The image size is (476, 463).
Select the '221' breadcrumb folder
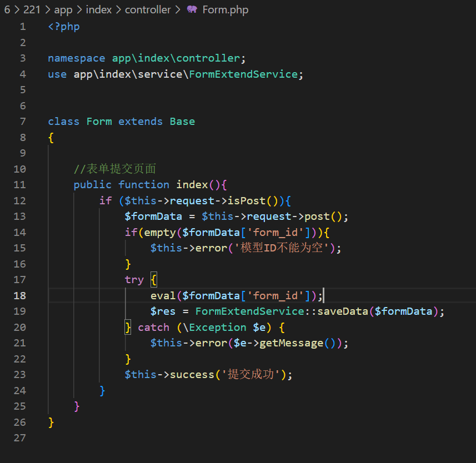click(32, 9)
